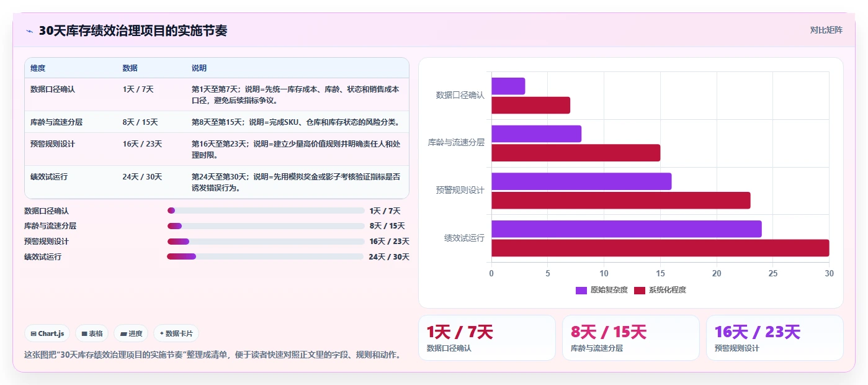The width and height of the screenshot is (868, 385).
Task: Click the lightning icon beside the title
Action: pyautogui.click(x=29, y=31)
